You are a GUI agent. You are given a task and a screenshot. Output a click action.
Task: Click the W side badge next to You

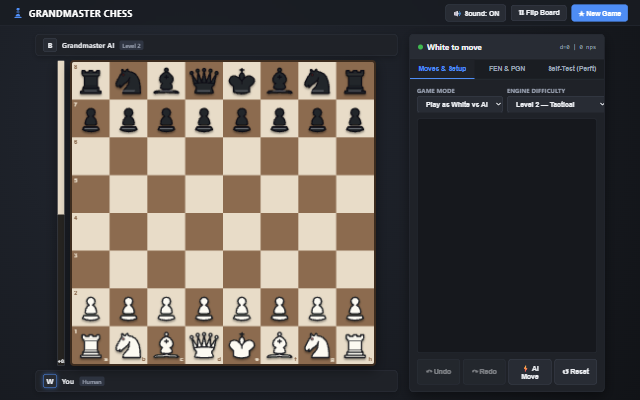click(50, 381)
